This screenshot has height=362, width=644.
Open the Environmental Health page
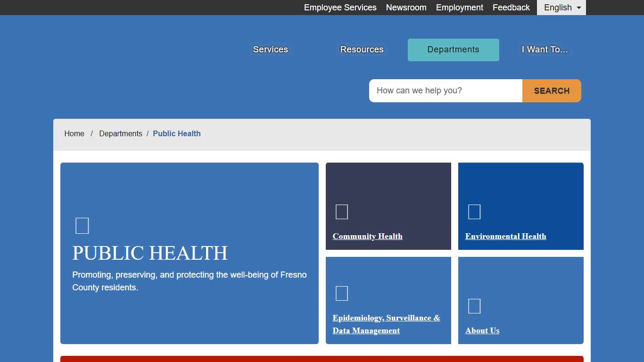click(x=505, y=236)
